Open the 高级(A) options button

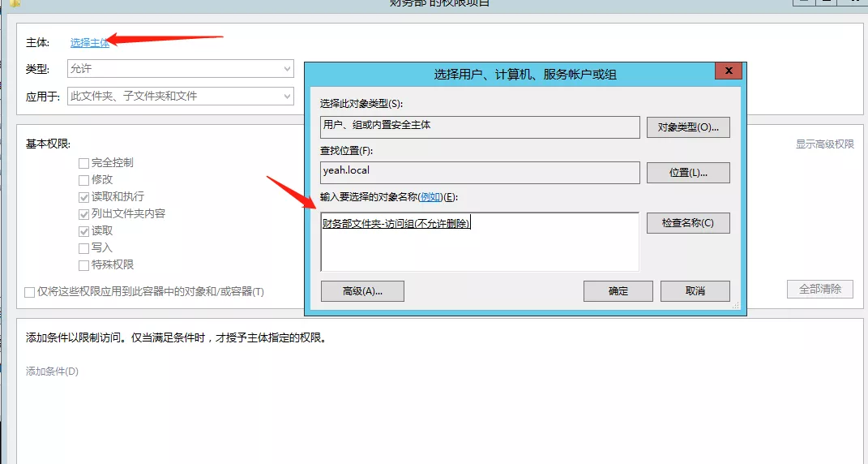362,290
